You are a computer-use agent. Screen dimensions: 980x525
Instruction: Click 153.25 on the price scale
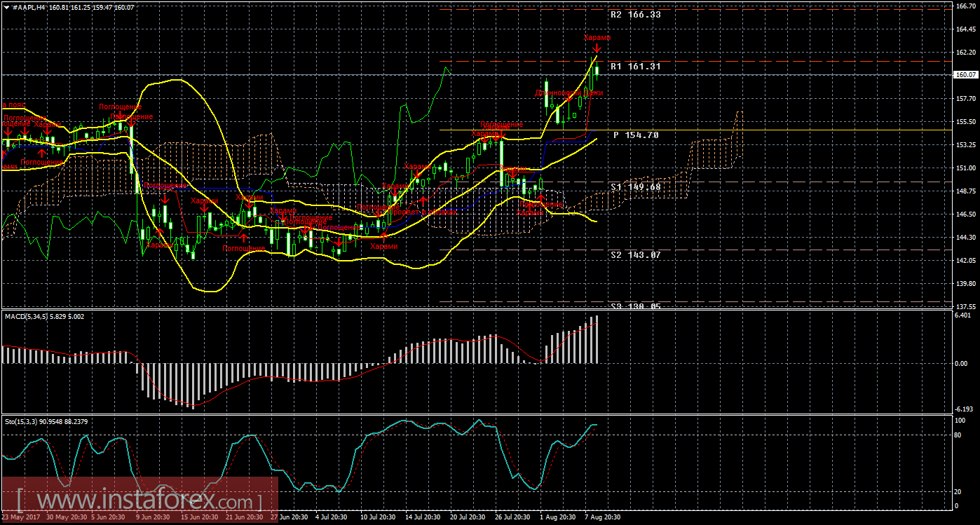point(966,145)
